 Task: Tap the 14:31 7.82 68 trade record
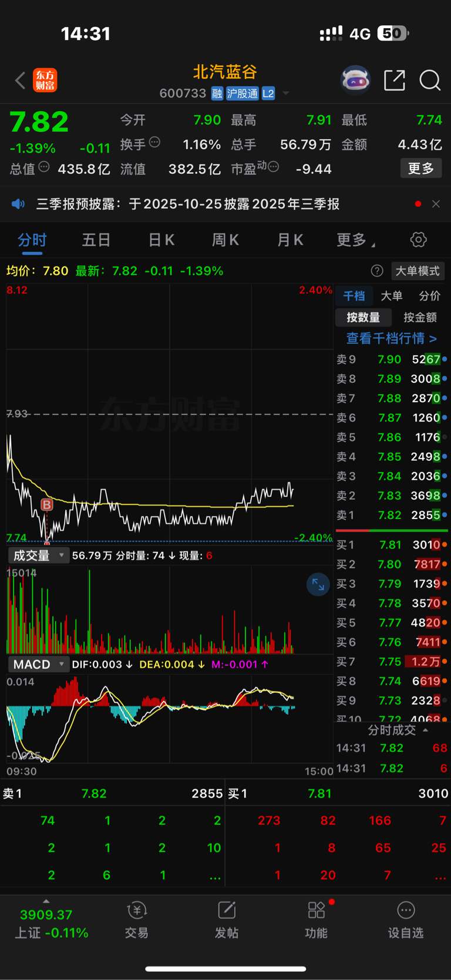click(392, 748)
